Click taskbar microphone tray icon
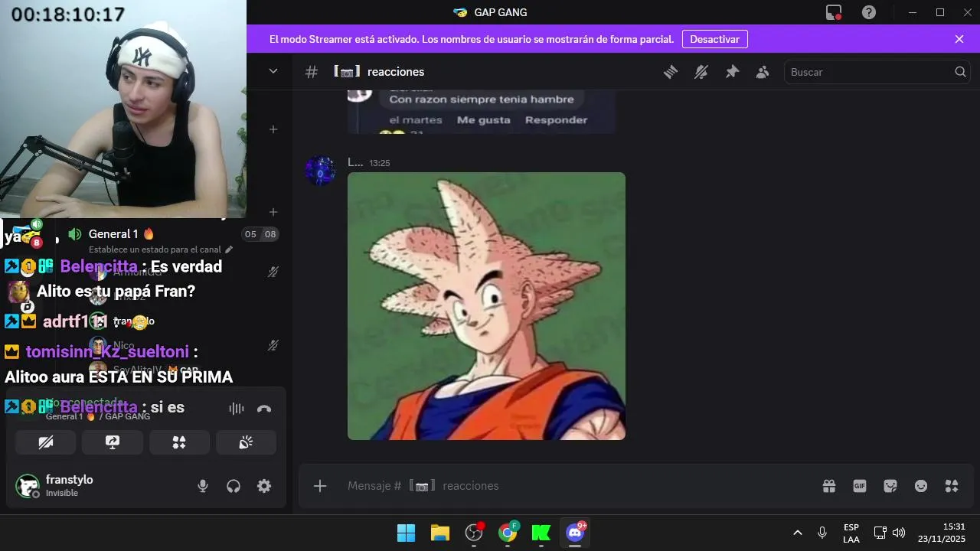The height and width of the screenshot is (551, 980). point(822,533)
